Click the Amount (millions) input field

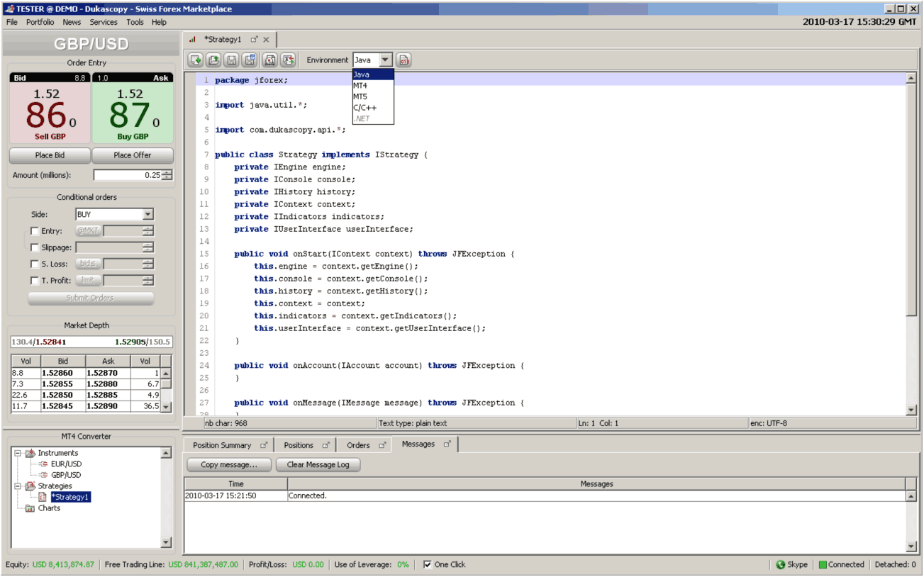click(x=128, y=175)
